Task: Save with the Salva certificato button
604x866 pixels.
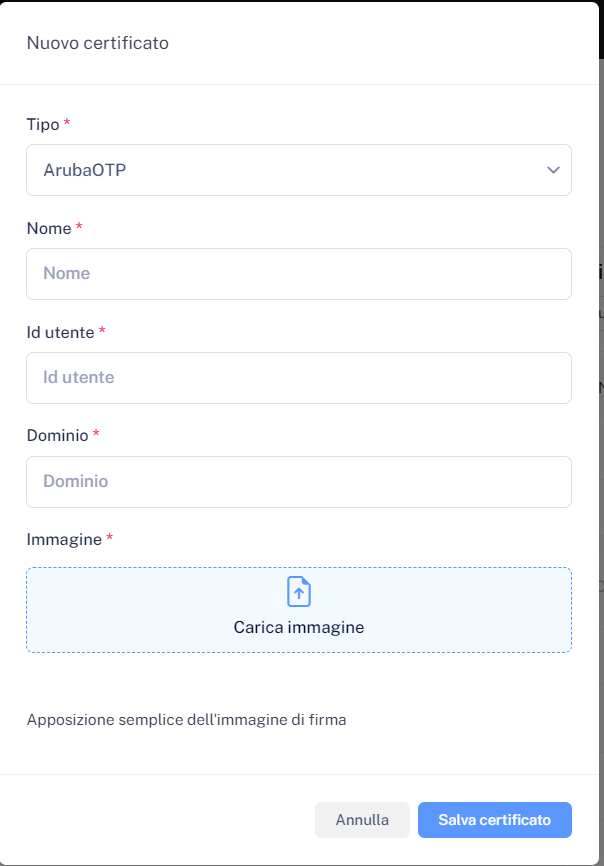Action: click(494, 820)
